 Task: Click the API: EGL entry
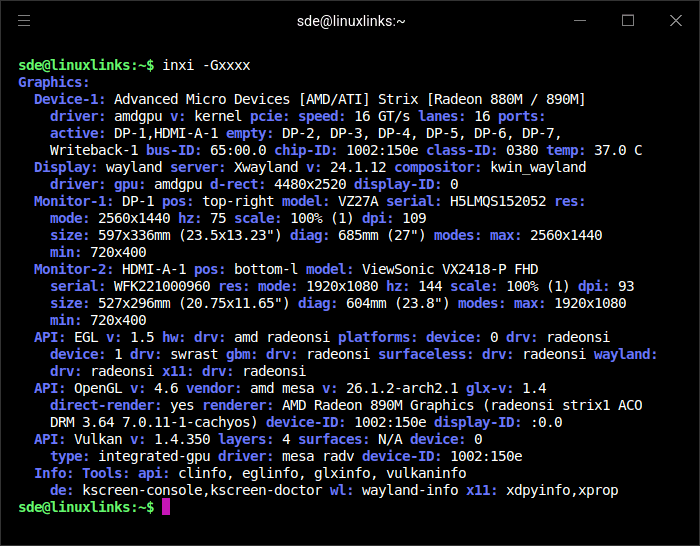66,337
